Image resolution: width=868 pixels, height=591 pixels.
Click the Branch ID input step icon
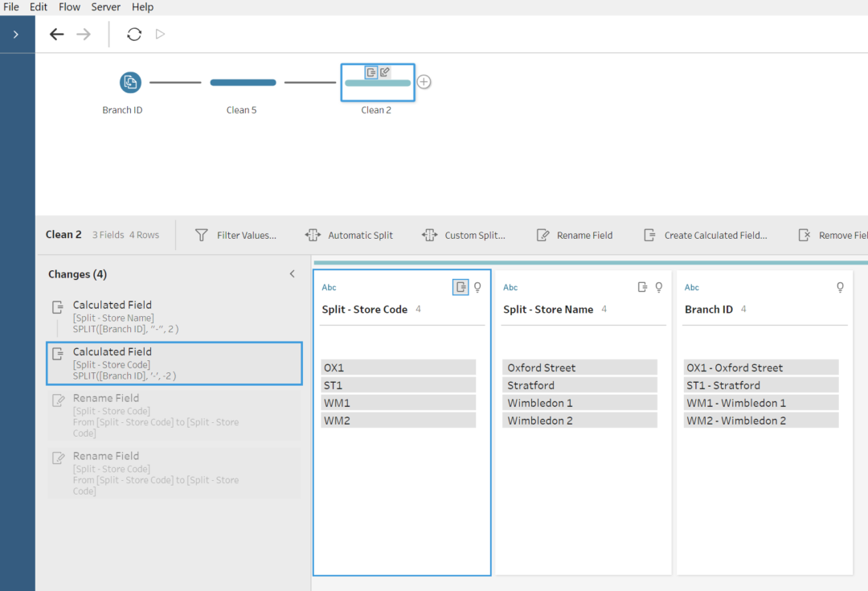click(x=129, y=82)
